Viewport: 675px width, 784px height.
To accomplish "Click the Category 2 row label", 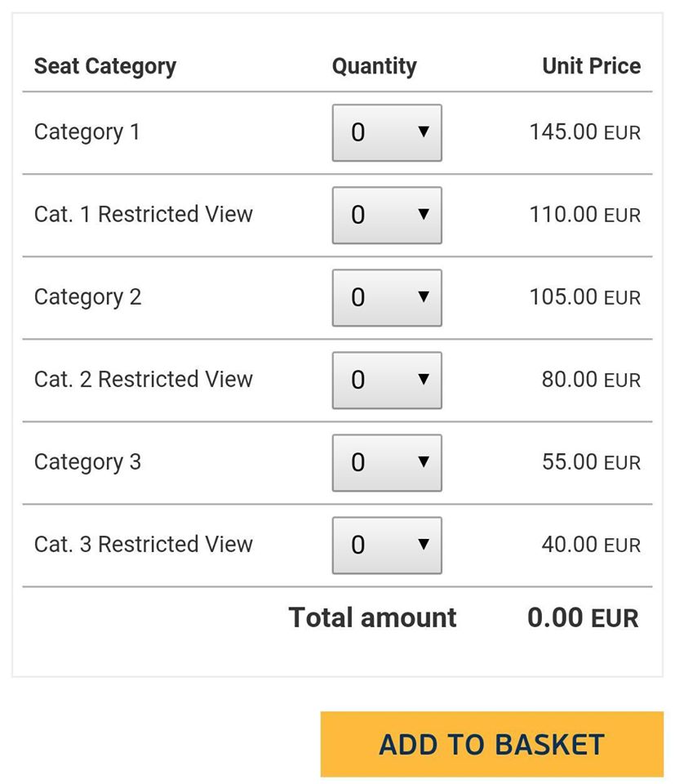I will (88, 297).
